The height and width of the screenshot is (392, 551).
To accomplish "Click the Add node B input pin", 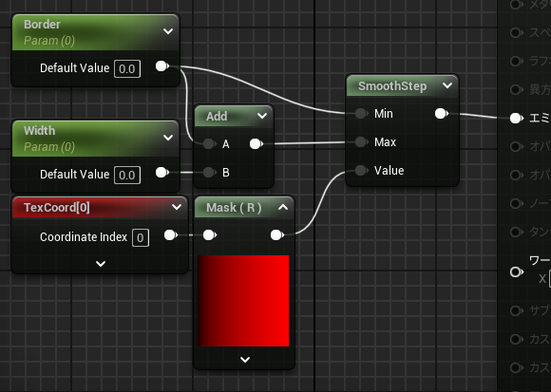I will [x=210, y=173].
